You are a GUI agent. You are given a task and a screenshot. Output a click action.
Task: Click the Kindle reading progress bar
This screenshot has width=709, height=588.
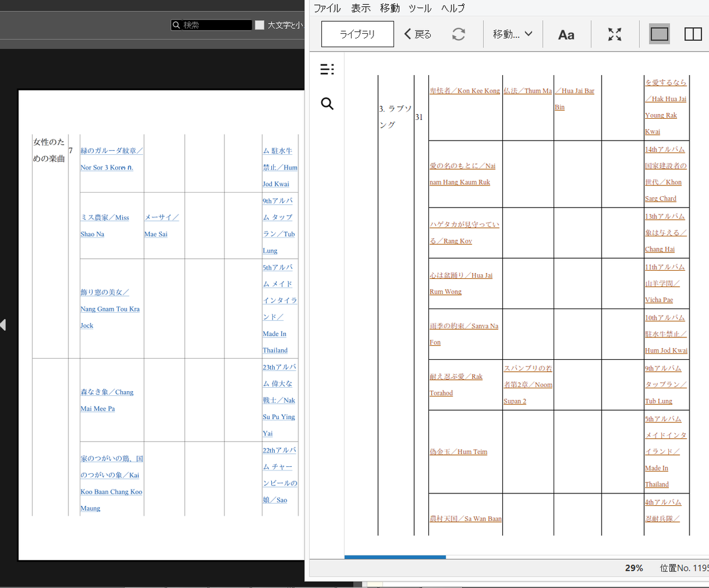click(x=526, y=557)
